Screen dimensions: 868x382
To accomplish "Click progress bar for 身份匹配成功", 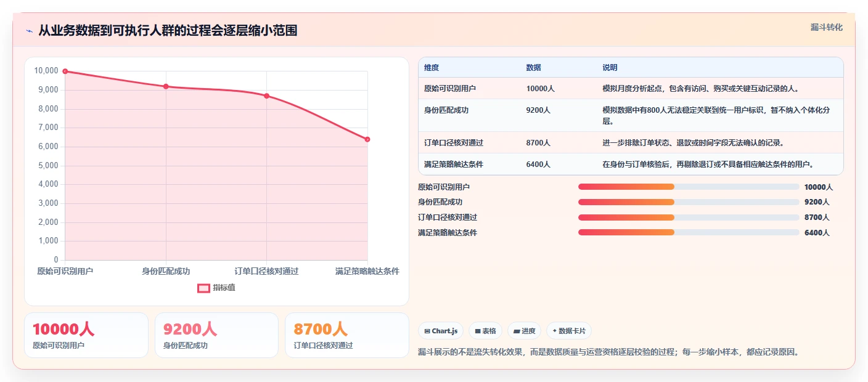I will point(689,202).
